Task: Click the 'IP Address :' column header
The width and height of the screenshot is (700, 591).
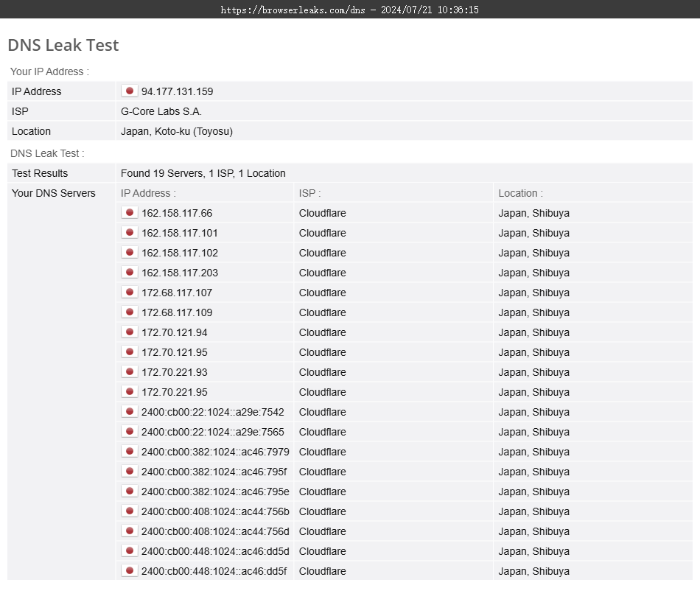Action: 148,193
